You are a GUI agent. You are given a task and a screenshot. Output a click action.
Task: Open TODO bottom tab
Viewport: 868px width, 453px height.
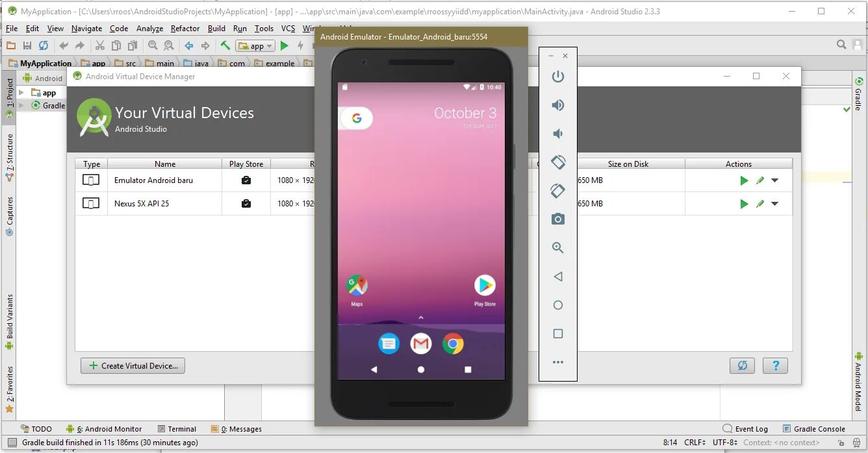tap(36, 429)
